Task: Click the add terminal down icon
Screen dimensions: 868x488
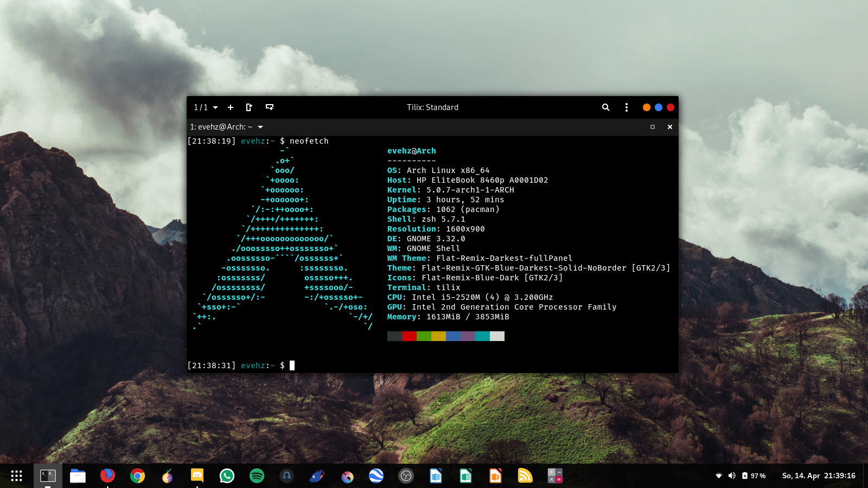Action: [270, 107]
